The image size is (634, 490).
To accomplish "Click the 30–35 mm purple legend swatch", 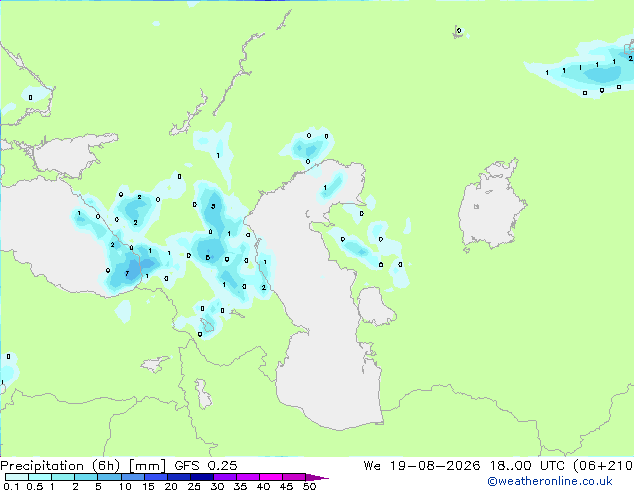I will [x=225, y=477].
